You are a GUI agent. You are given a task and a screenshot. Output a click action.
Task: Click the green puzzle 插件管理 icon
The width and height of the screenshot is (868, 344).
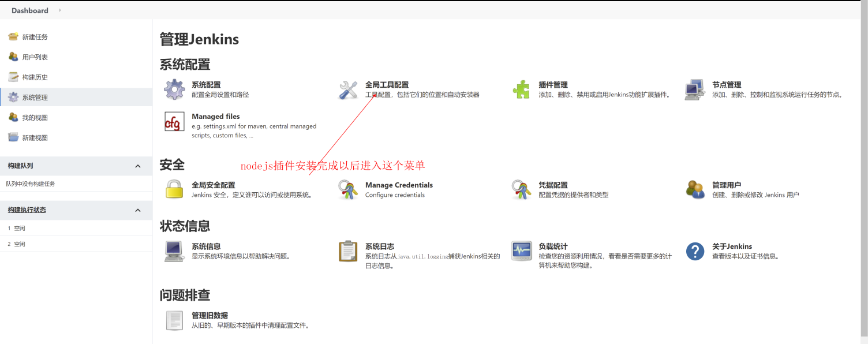521,90
